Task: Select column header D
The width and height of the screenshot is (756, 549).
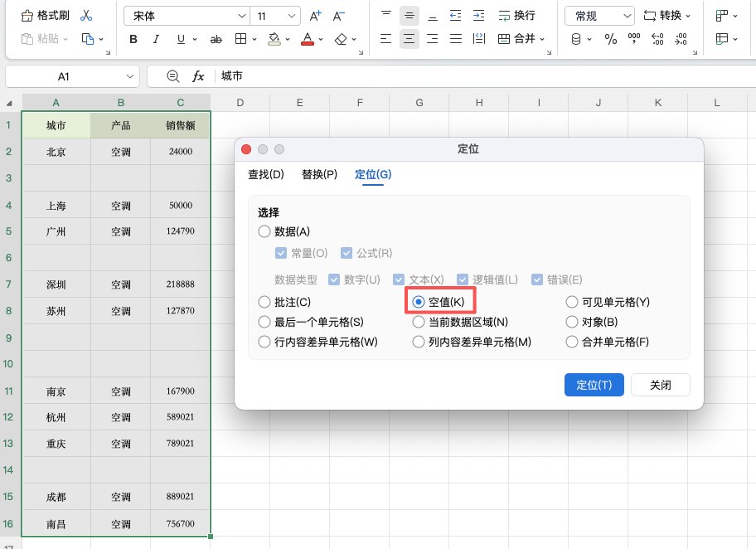Action: click(240, 103)
